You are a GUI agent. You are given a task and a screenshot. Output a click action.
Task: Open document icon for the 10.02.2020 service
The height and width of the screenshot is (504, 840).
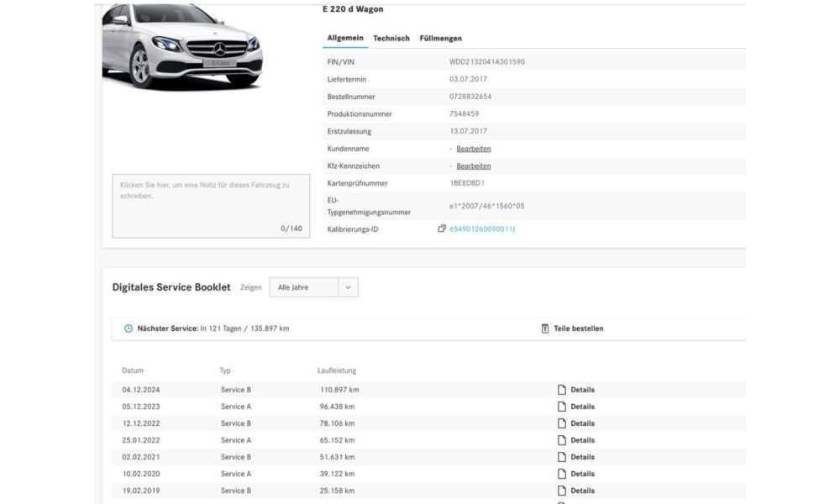(561, 474)
